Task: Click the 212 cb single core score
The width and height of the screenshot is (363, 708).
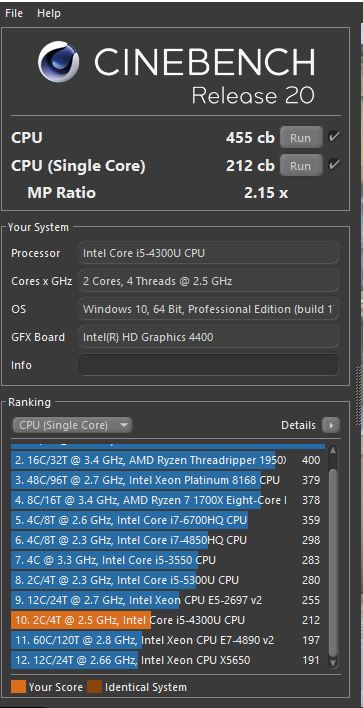Action: pos(250,166)
